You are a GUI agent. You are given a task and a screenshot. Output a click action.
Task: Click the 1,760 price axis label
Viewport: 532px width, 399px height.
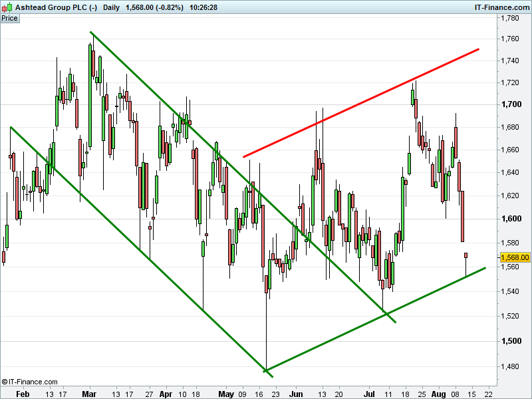510,39
